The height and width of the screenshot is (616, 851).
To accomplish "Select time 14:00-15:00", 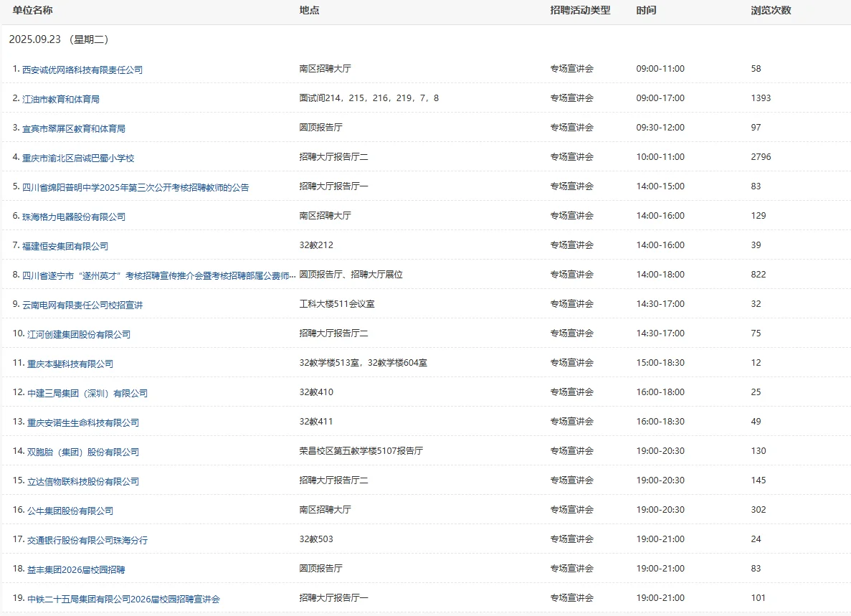I will 660,186.
